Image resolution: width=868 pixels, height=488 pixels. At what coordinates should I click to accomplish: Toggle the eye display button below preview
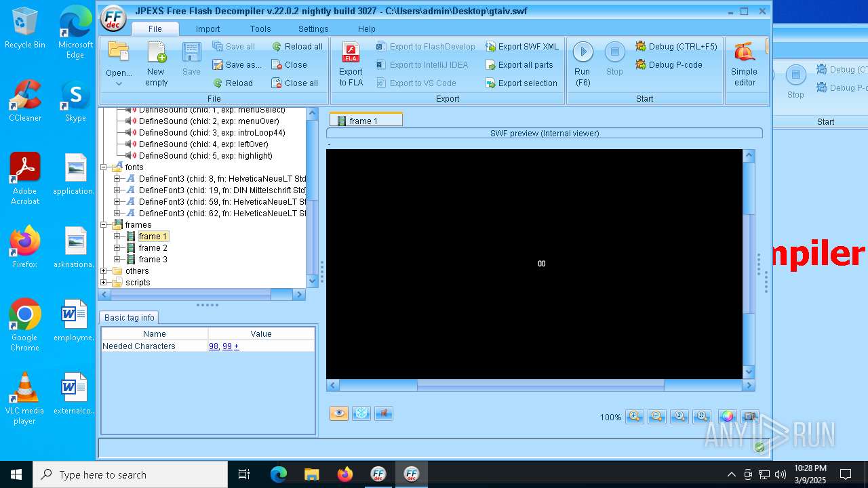[339, 413]
